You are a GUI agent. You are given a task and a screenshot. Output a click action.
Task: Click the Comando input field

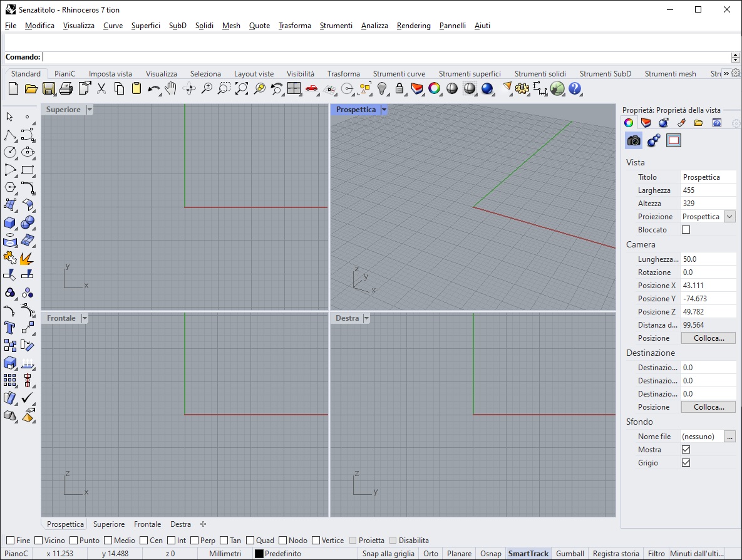[x=386, y=57]
